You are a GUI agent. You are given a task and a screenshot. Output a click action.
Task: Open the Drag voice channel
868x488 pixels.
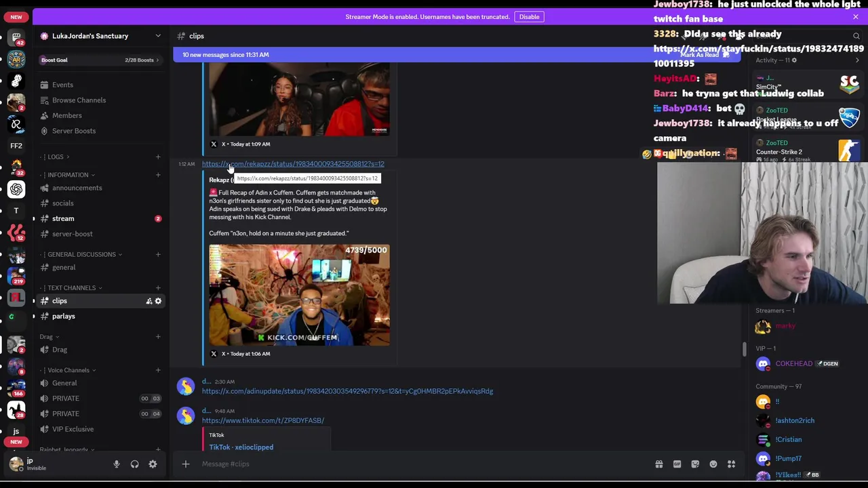click(x=100, y=350)
